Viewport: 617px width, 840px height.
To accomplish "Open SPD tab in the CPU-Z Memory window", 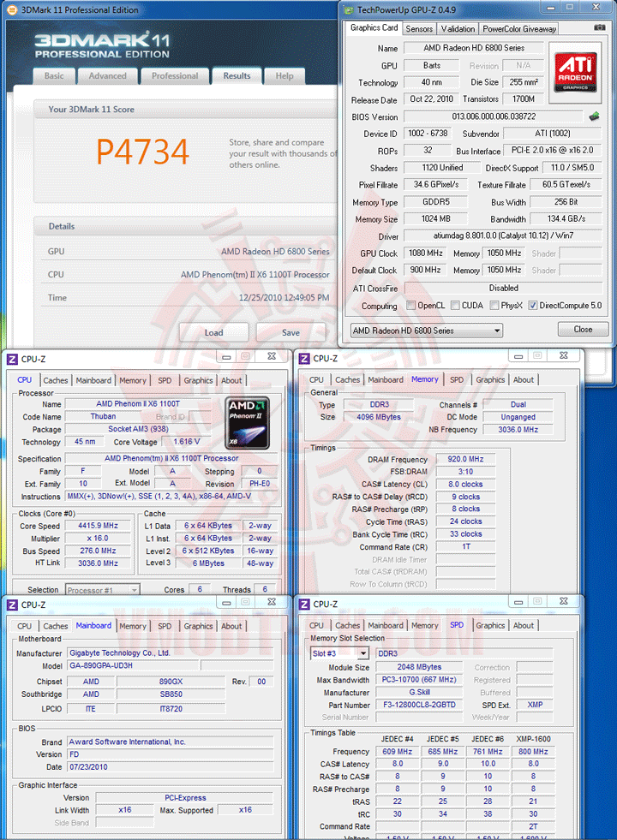I will pyautogui.click(x=457, y=380).
